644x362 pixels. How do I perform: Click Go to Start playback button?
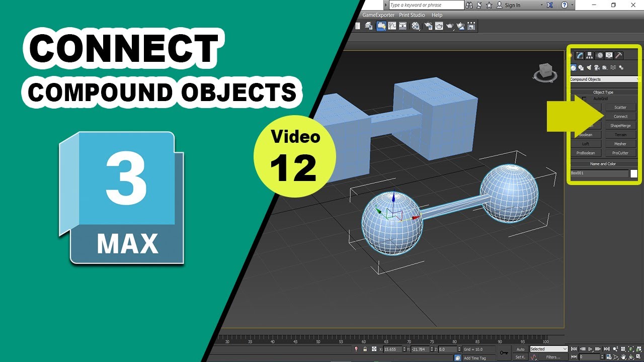coord(574,349)
